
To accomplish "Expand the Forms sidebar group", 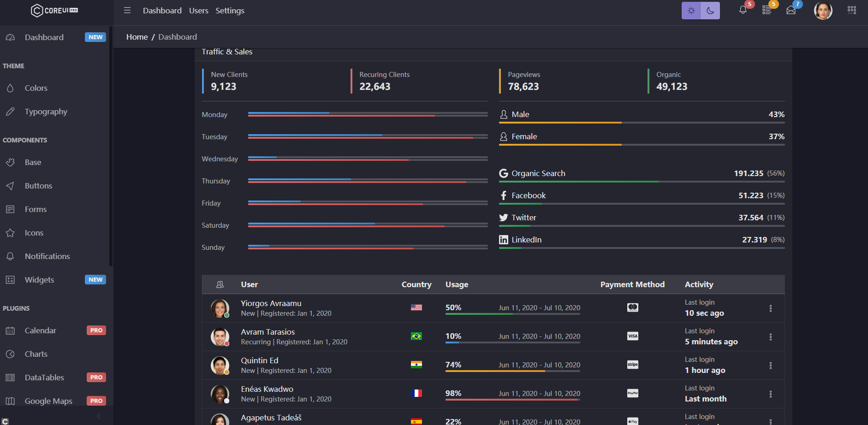I will [x=54, y=209].
